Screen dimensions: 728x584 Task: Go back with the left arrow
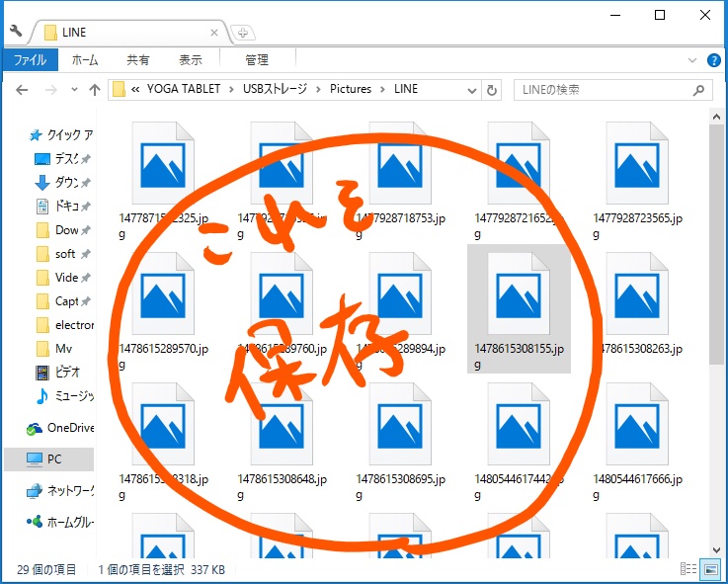(x=22, y=90)
